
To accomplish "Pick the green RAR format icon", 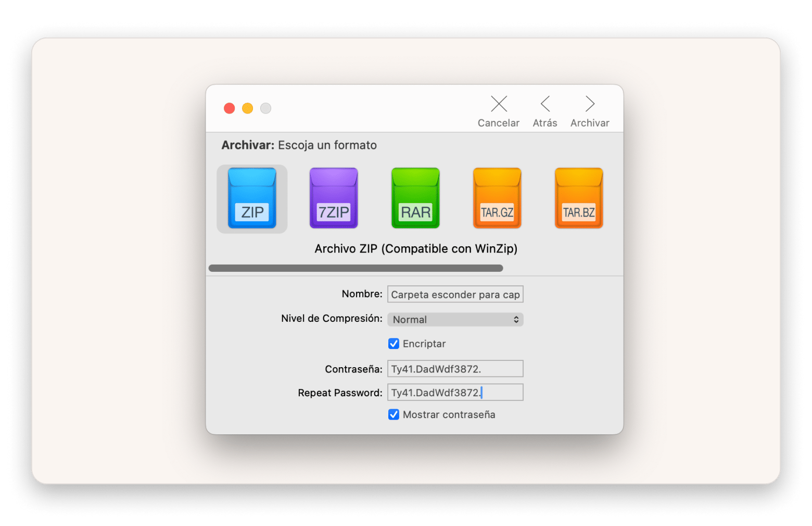I will (415, 198).
